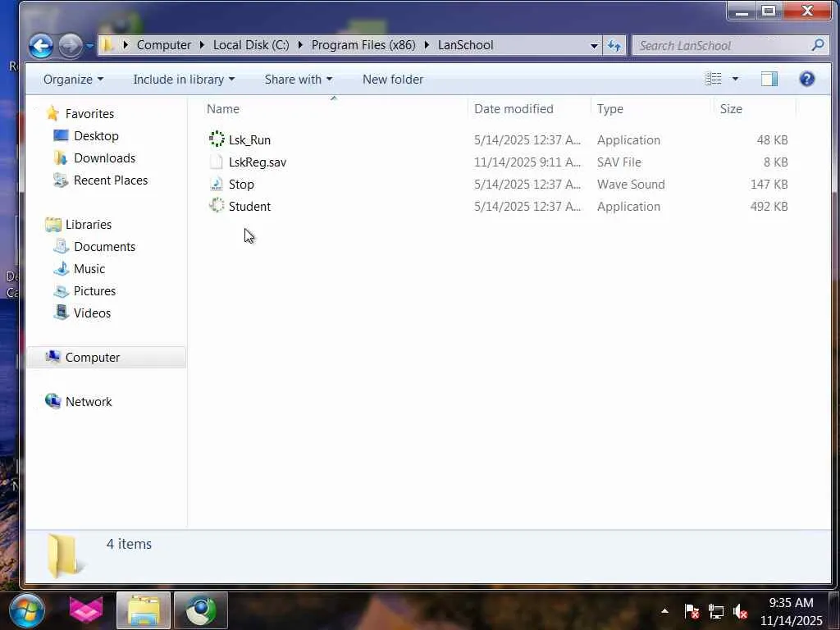Open recent pages dropdown beside Forward arrow
Image resolution: width=840 pixels, height=630 pixels.
coord(89,46)
